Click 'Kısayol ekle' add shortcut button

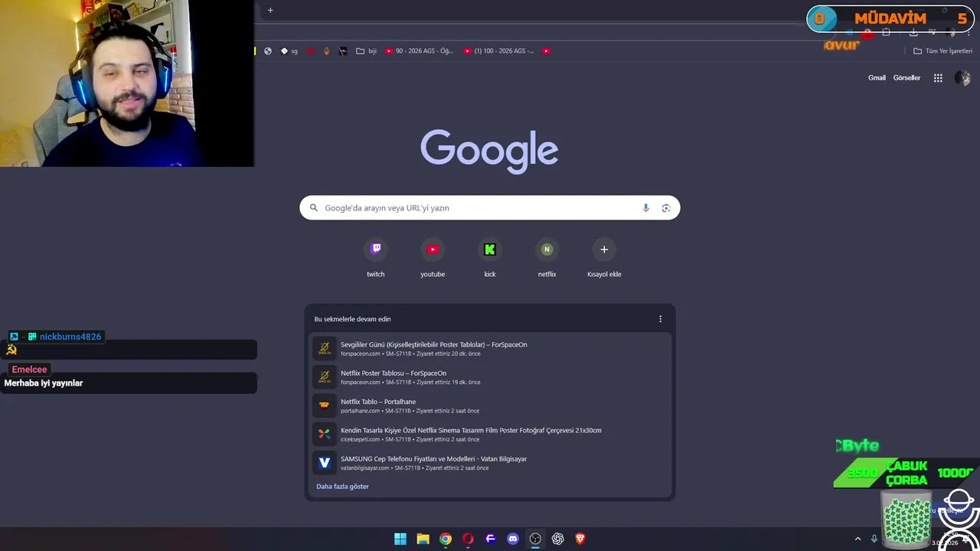coord(604,259)
